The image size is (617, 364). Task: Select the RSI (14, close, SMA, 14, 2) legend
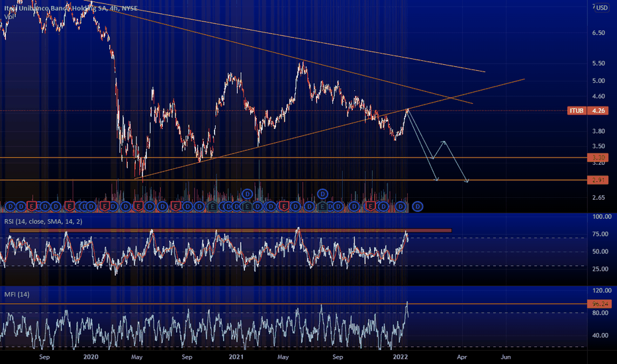point(43,222)
